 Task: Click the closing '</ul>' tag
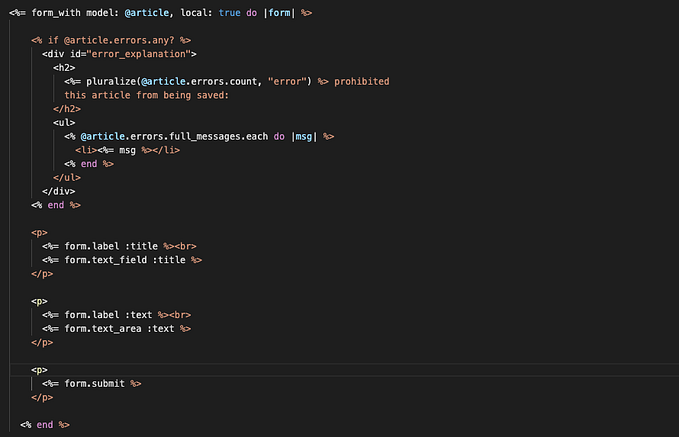67,178
